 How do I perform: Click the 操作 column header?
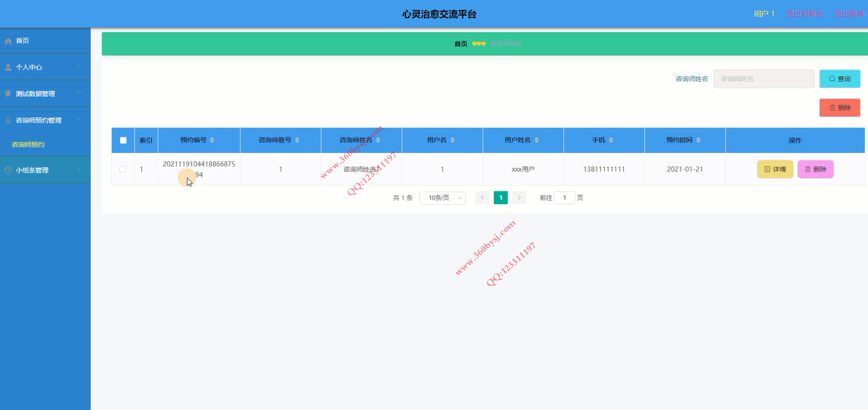795,140
